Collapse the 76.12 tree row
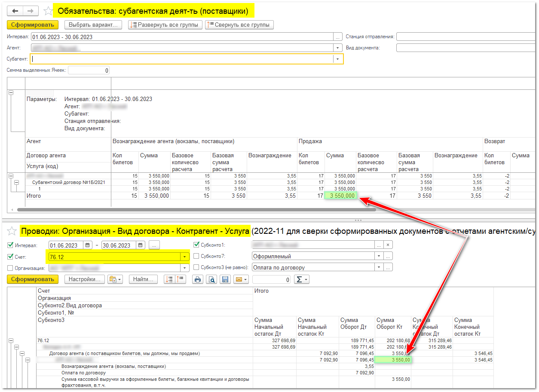The image size is (539, 392). (11, 340)
